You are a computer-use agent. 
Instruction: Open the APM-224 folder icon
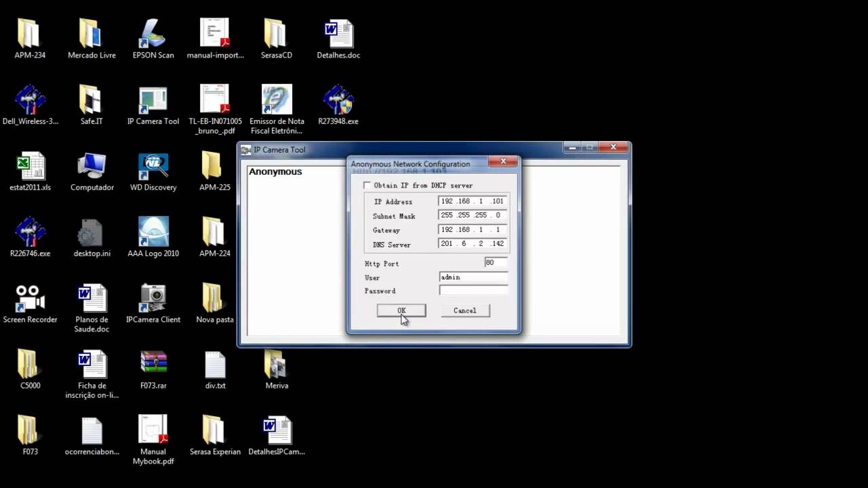[x=215, y=232]
